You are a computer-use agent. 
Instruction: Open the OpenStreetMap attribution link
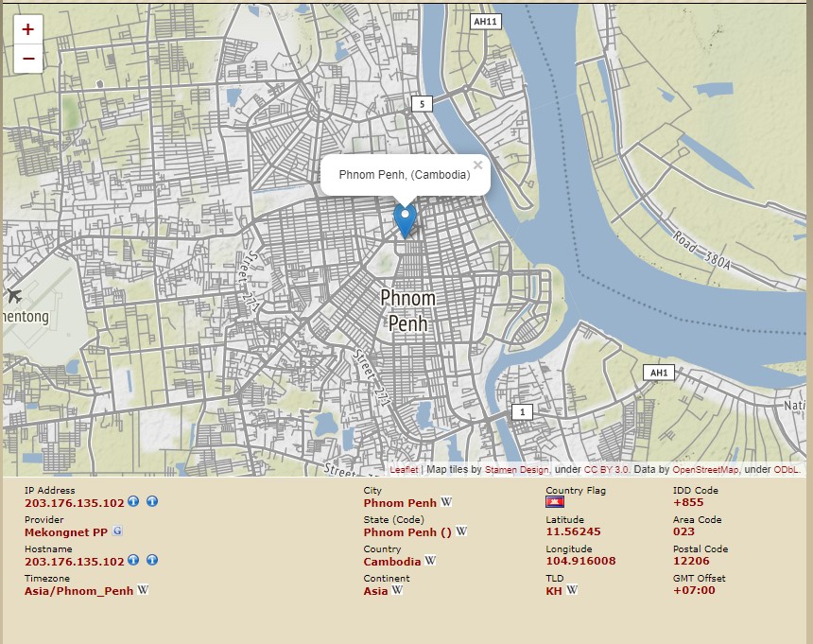point(705,470)
